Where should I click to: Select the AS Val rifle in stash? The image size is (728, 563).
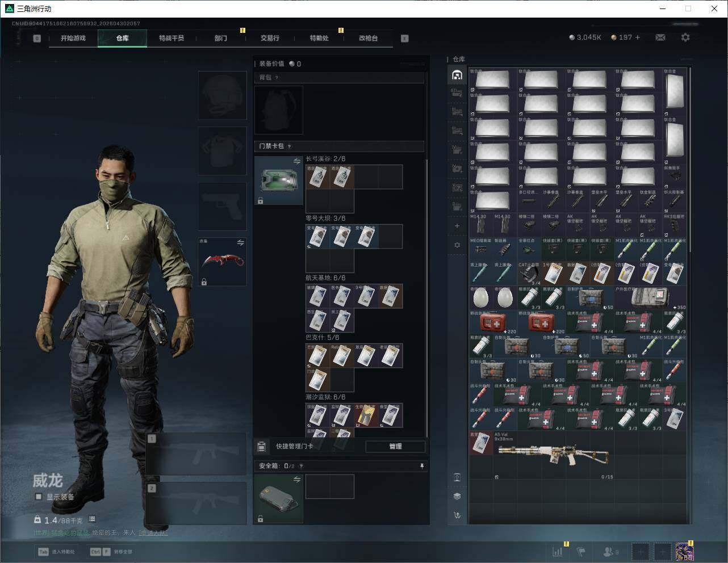553,455
